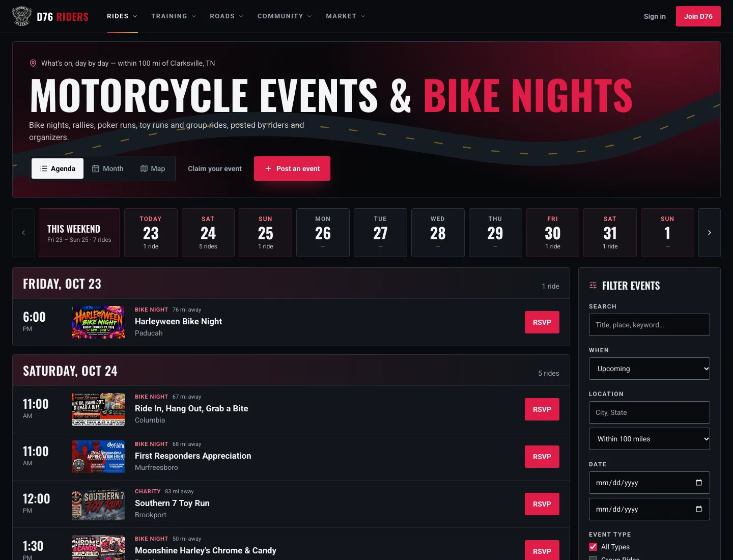Open Harleyween Bike Night event title

tap(178, 321)
